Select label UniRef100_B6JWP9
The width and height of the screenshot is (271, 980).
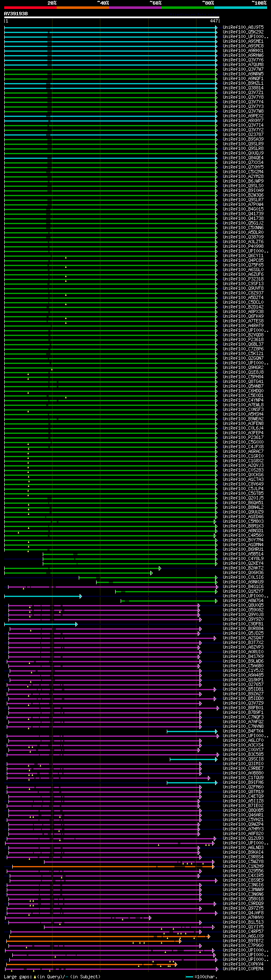(243, 181)
